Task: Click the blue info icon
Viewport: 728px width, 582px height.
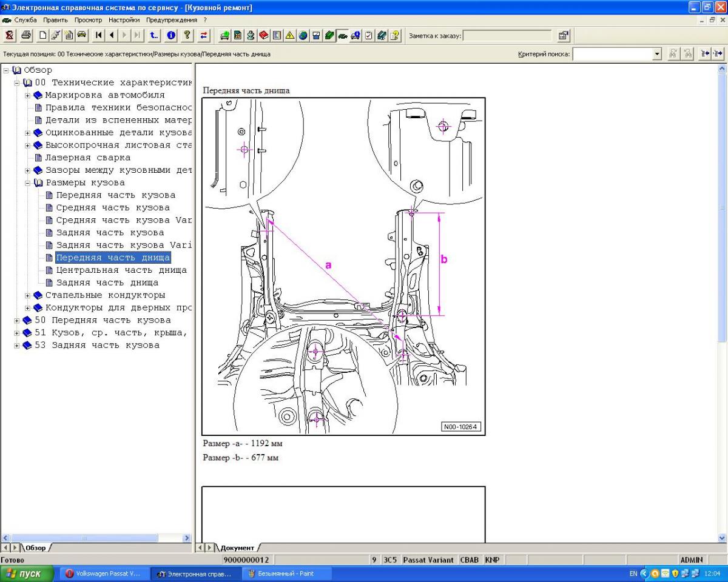Action: 172,36
